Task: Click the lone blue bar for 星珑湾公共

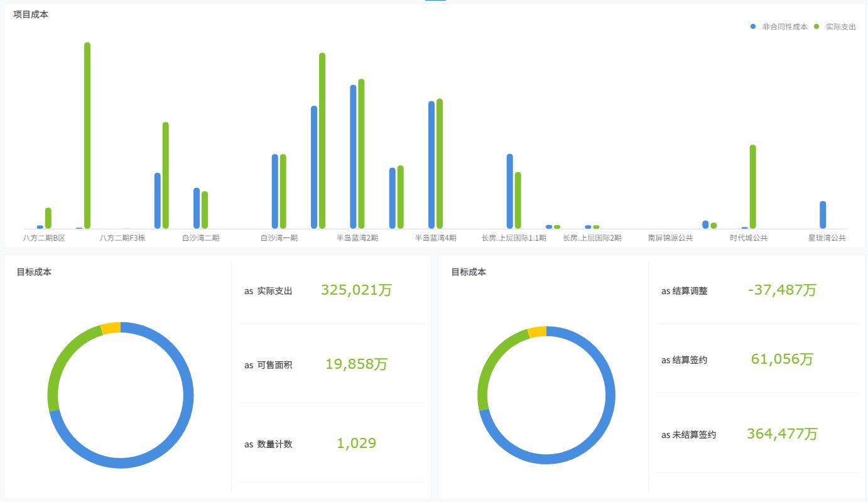Action: [823, 215]
